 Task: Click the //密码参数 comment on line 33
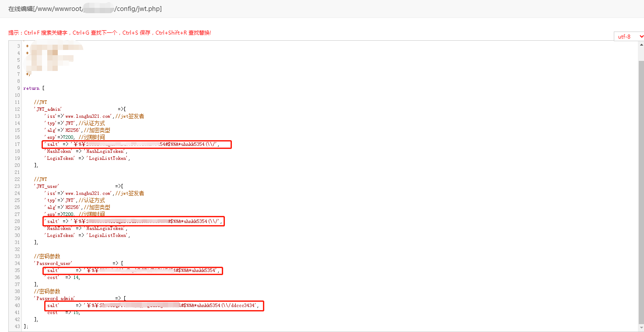pyautogui.click(x=47, y=256)
